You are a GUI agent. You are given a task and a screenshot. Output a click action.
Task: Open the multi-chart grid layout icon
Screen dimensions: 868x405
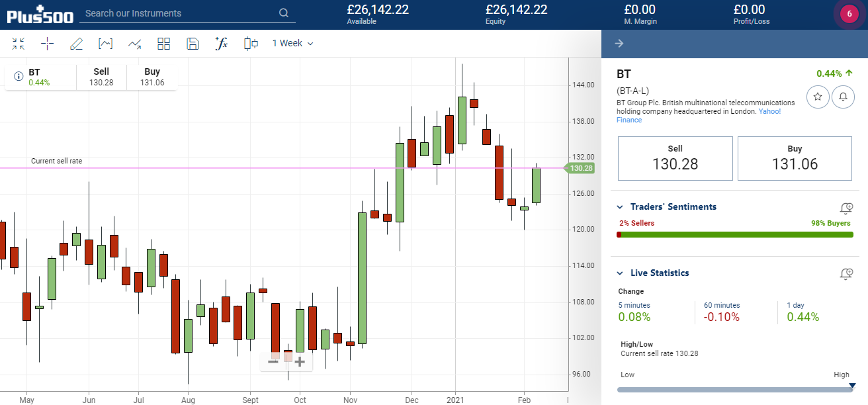164,44
